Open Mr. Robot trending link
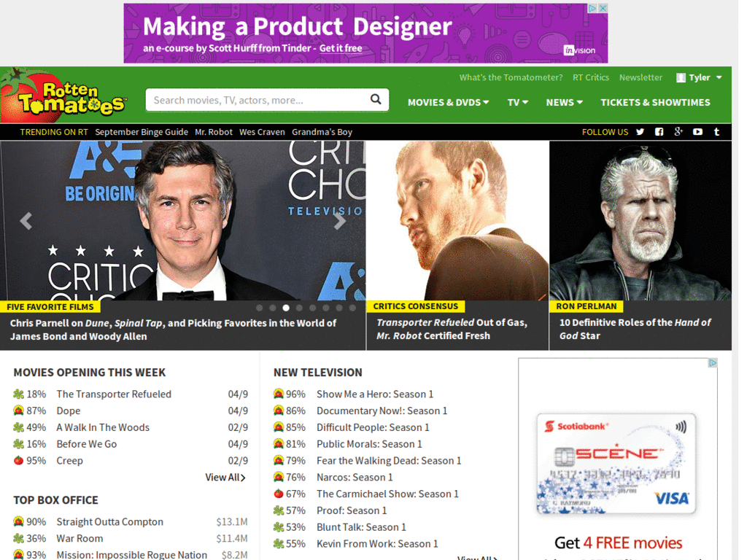 [214, 132]
